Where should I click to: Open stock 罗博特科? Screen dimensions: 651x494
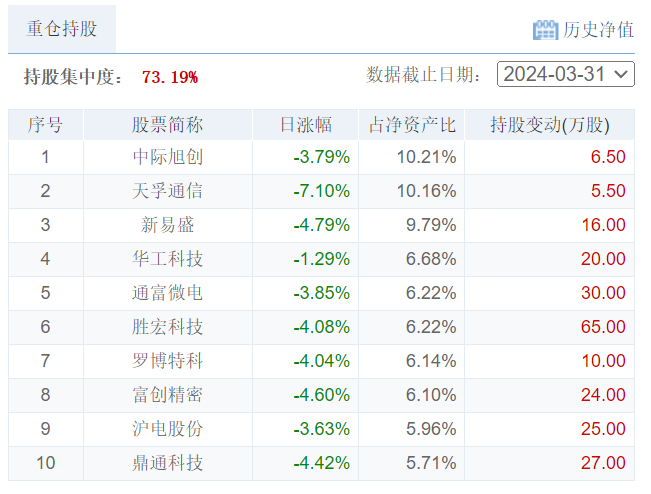(168, 361)
